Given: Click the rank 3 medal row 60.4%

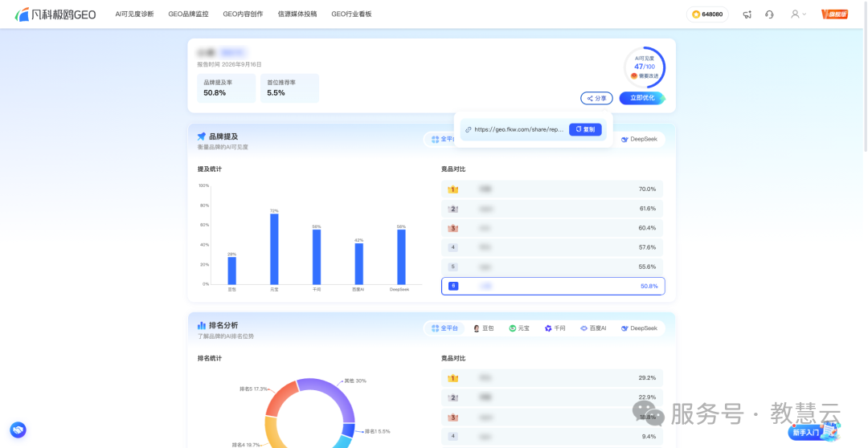Looking at the screenshot, I should 552,228.
